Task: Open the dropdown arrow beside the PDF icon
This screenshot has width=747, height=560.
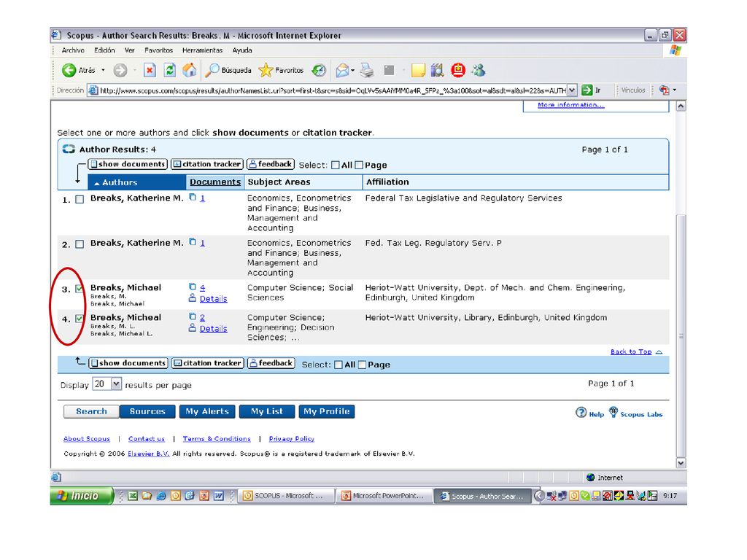Action: coord(674,90)
